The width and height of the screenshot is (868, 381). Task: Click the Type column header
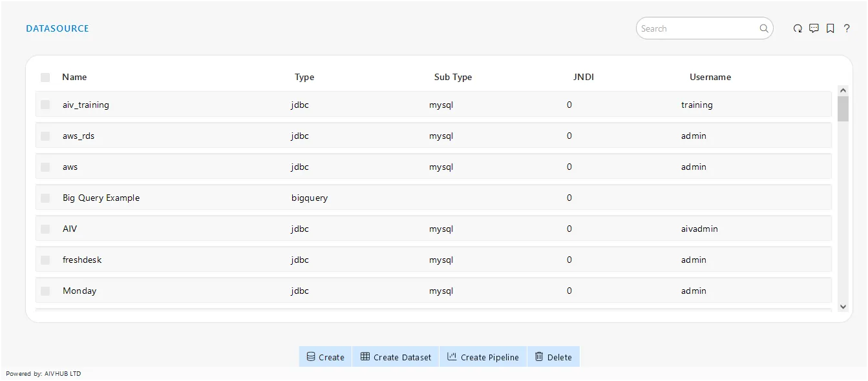[304, 77]
